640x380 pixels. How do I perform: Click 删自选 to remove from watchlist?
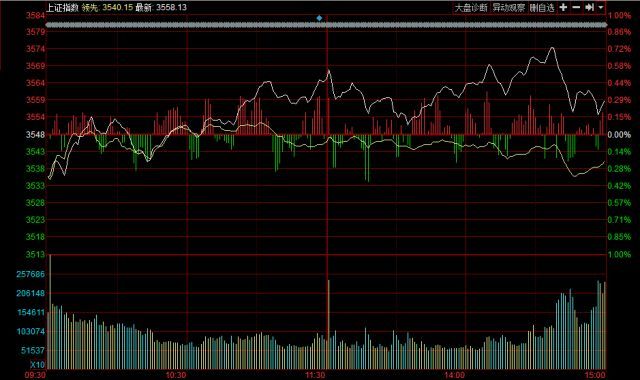click(x=542, y=7)
